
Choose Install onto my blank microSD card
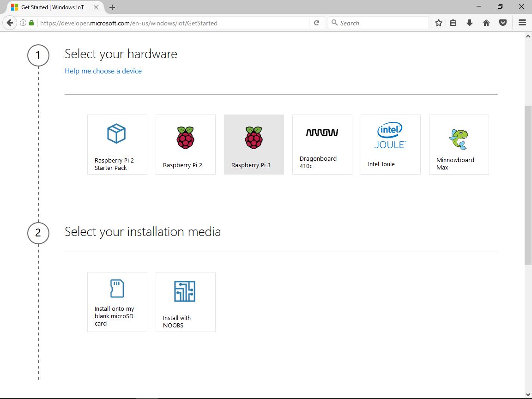point(117,302)
